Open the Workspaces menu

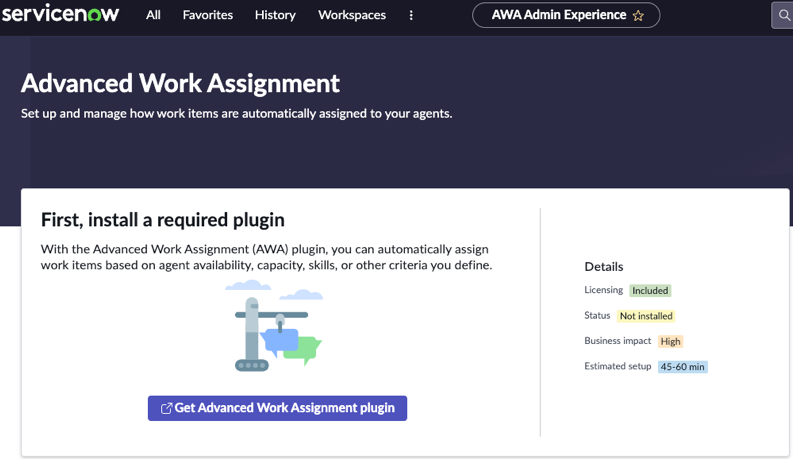tap(352, 15)
